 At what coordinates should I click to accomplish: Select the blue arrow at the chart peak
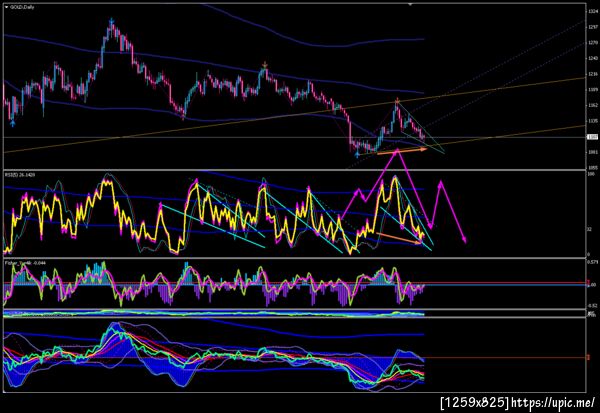111,20
